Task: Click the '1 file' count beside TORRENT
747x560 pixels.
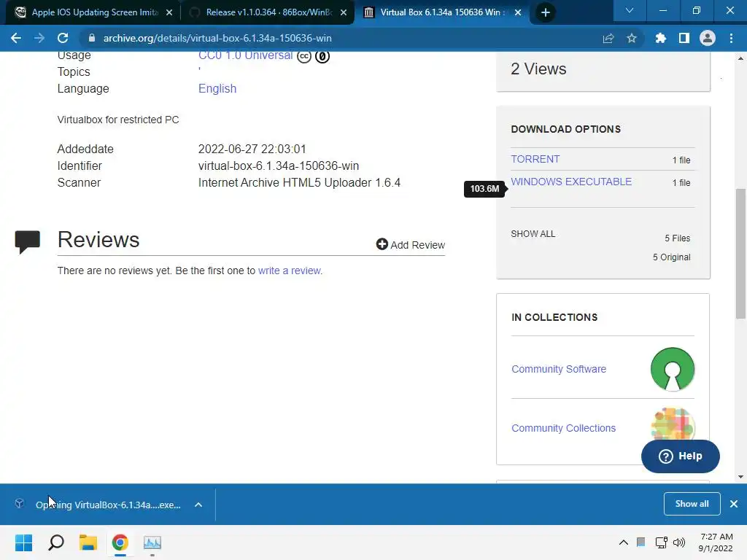Action: point(681,160)
